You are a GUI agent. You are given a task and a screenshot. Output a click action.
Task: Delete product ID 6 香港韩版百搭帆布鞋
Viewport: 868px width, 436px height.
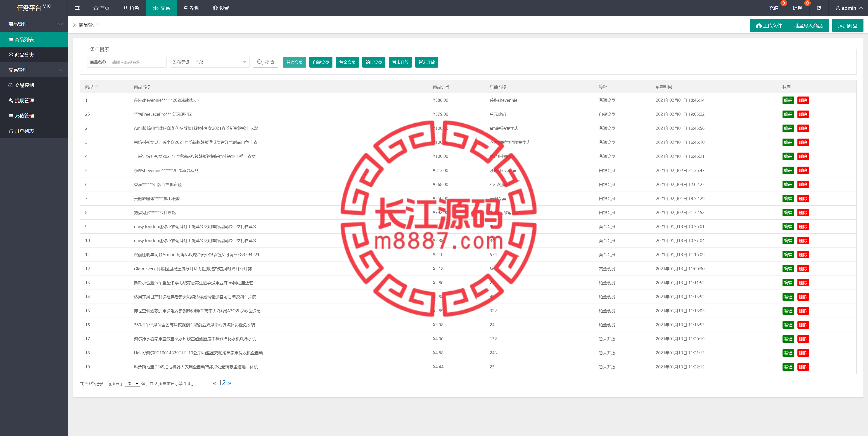pyautogui.click(x=803, y=184)
